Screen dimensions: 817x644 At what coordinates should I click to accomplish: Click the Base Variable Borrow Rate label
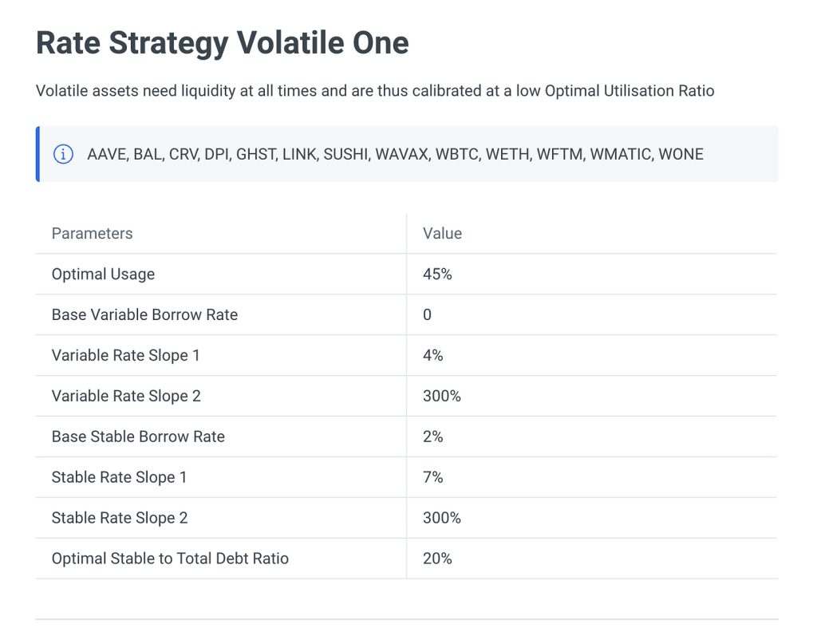pos(144,314)
